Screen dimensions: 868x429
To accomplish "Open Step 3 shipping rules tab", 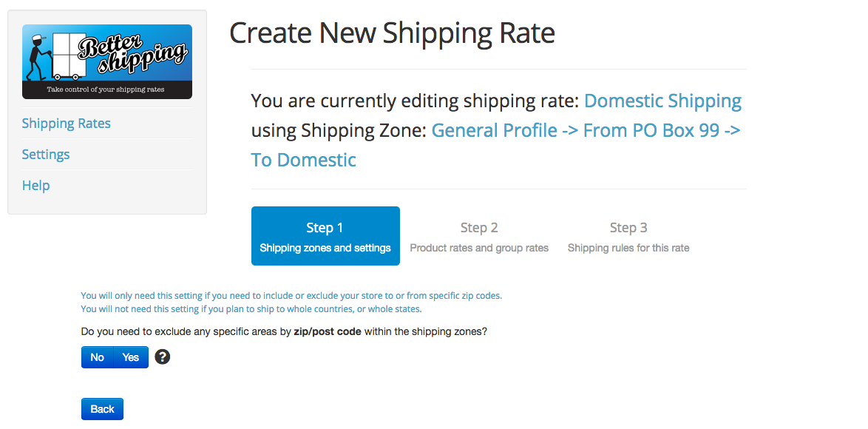I will point(628,236).
